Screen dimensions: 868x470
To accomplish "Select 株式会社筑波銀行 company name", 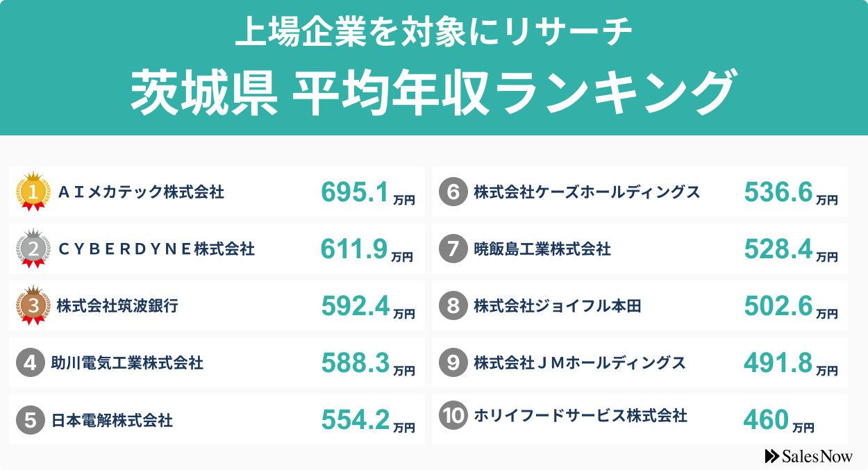I will point(117,305).
